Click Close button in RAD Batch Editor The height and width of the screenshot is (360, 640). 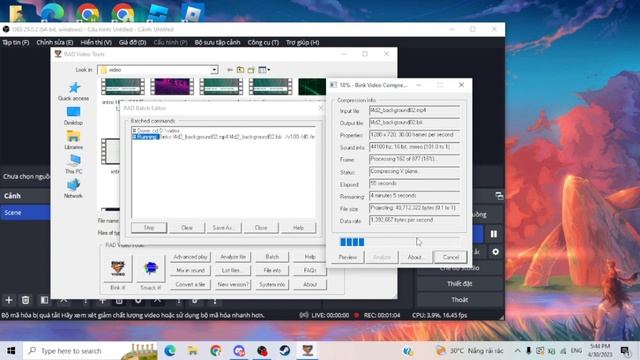click(x=261, y=228)
